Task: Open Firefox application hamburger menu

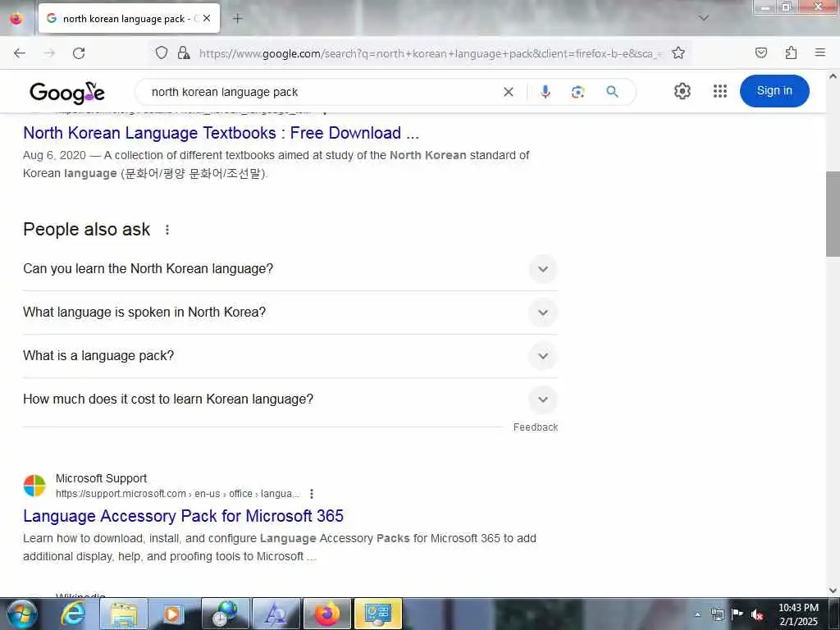Action: click(x=820, y=52)
